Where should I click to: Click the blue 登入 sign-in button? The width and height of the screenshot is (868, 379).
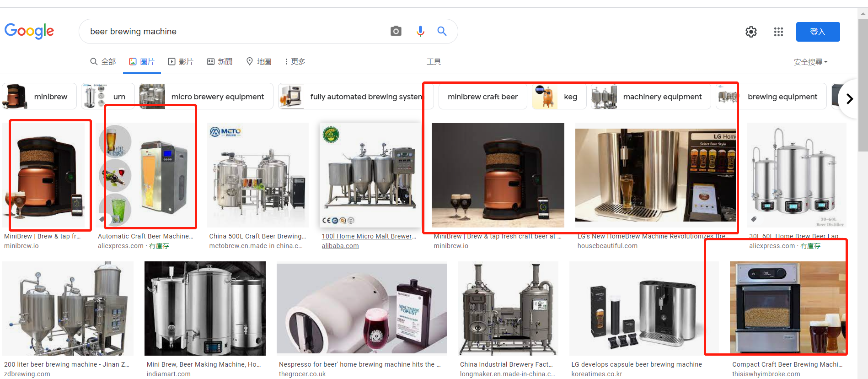818,32
